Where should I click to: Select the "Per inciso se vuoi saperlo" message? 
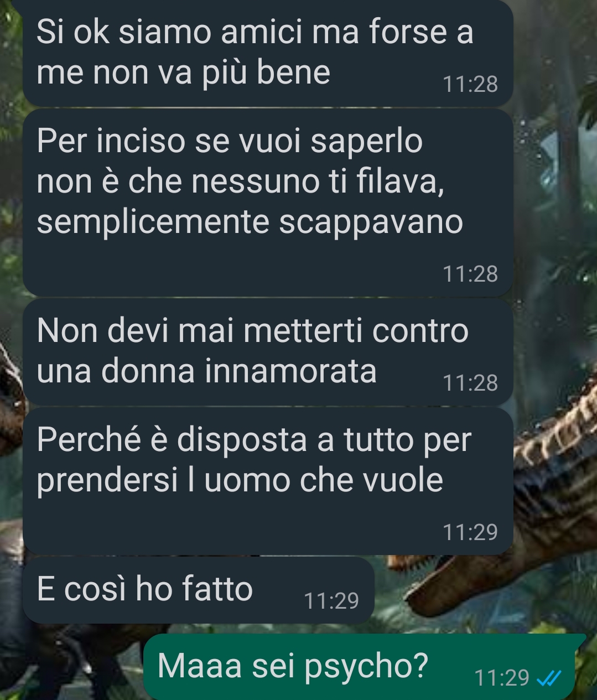tap(268, 202)
